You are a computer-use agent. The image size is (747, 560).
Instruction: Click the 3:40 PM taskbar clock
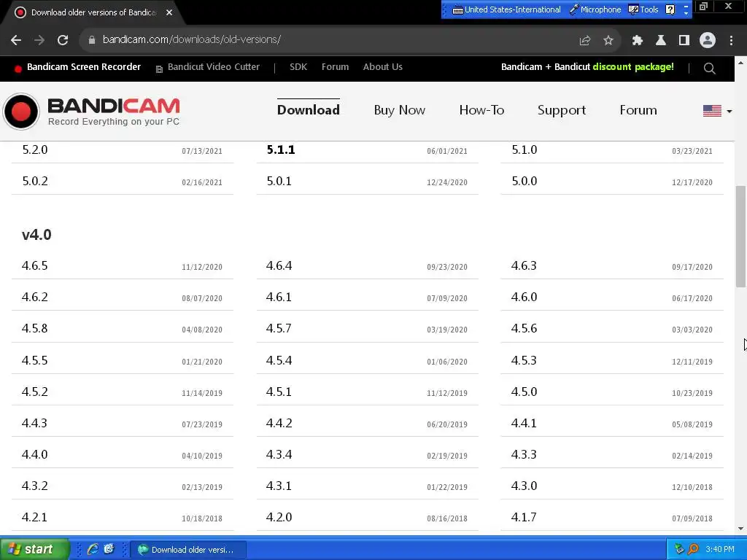pos(720,550)
